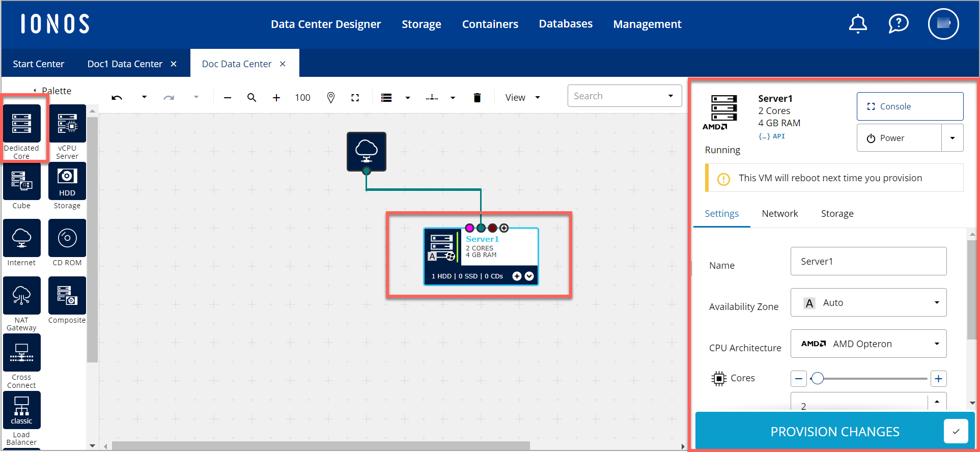Viewport: 980px width, 452px height.
Task: Switch to the Network tab
Action: pos(779,214)
